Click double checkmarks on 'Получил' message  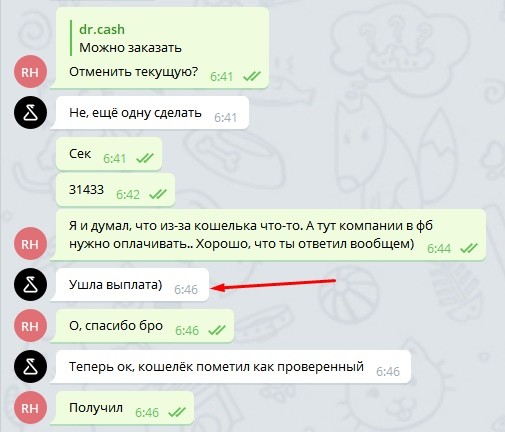[x=177, y=413]
